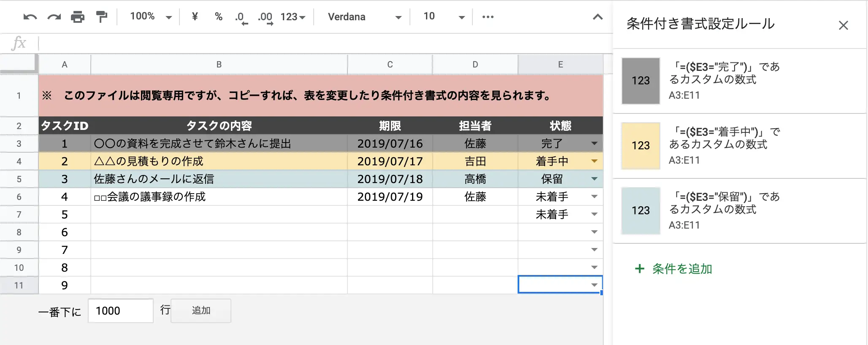Select column A header

click(65, 65)
